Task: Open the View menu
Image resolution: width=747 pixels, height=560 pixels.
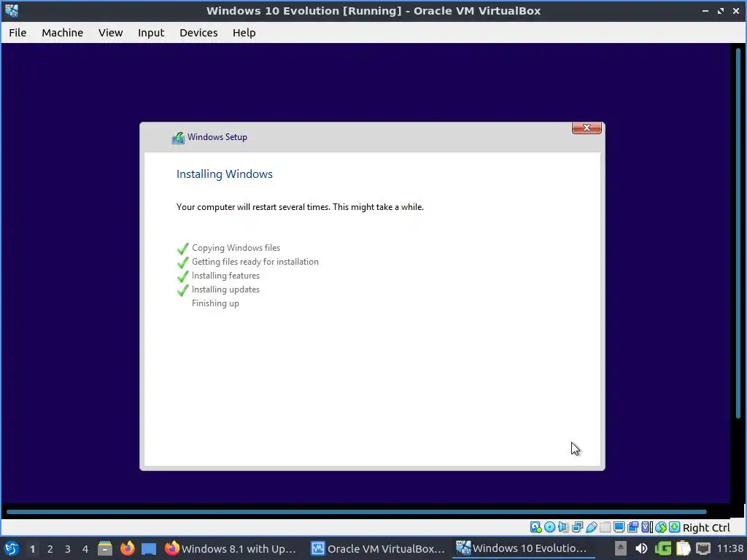Action: coord(111,32)
